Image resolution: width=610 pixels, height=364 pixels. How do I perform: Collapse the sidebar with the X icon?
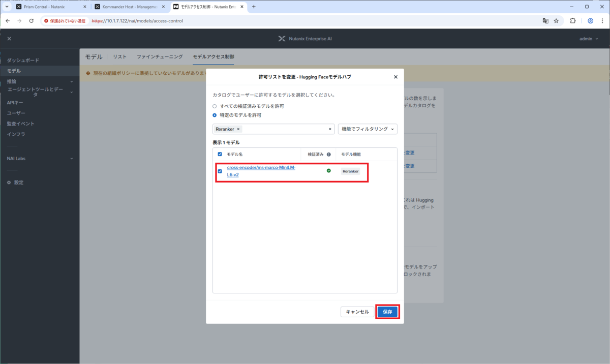pyautogui.click(x=9, y=39)
